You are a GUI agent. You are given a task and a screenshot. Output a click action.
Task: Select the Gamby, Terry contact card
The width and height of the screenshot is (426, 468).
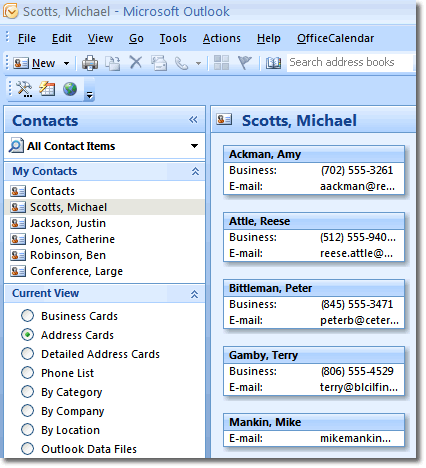314,371
